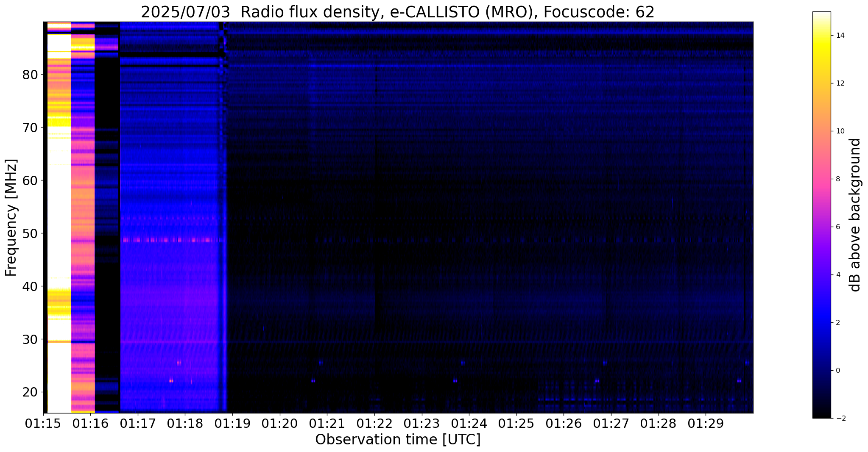The height and width of the screenshot is (452, 868).
Task: Click the colorbar tick label 2
Action: click(837, 323)
